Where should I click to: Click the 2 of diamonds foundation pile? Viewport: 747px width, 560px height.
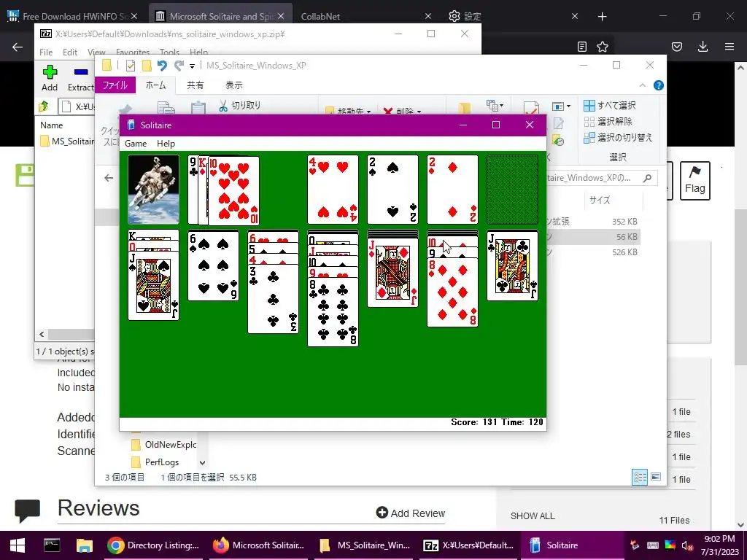click(452, 190)
